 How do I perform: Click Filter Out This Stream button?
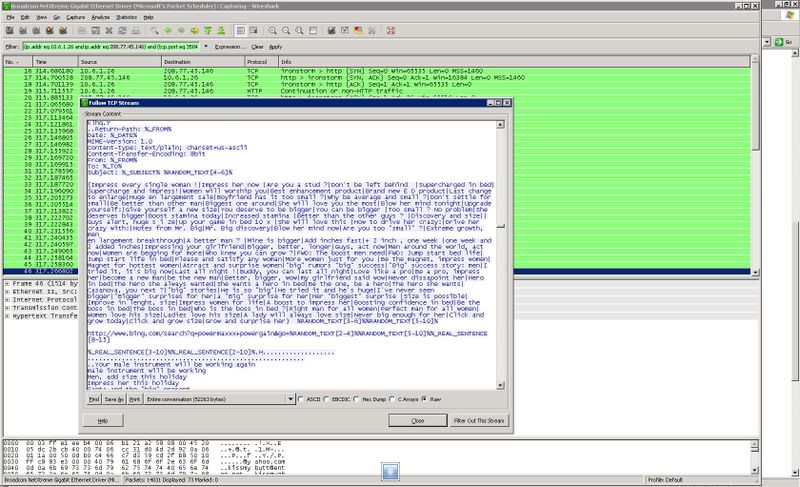tap(479, 421)
